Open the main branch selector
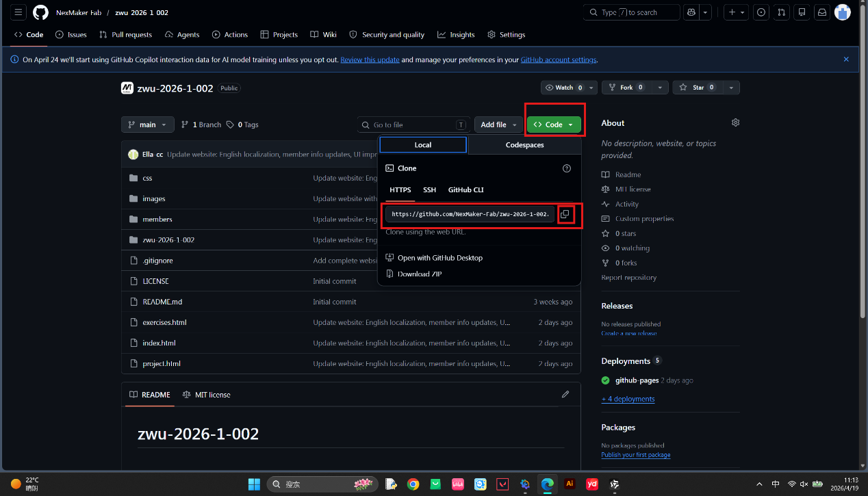 tap(148, 125)
